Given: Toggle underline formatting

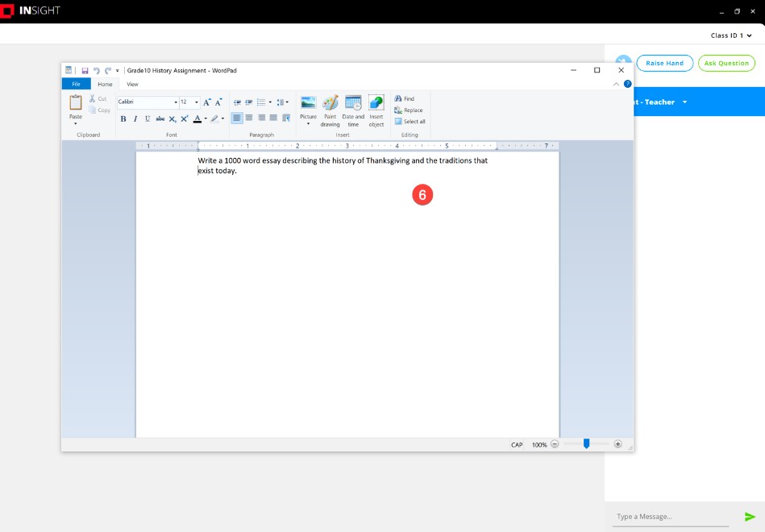Looking at the screenshot, I should click(x=148, y=118).
